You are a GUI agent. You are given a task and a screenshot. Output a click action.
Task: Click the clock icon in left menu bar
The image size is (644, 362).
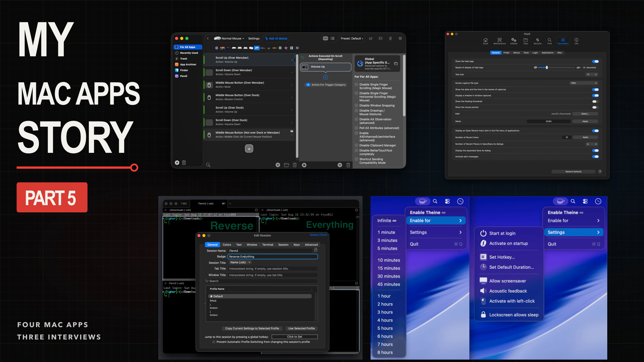[460, 201]
